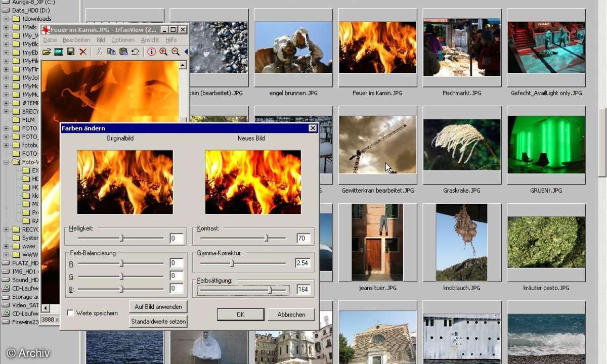Open the Bearbeiten menu
Viewport: 607px width, 364px height.
click(76, 40)
